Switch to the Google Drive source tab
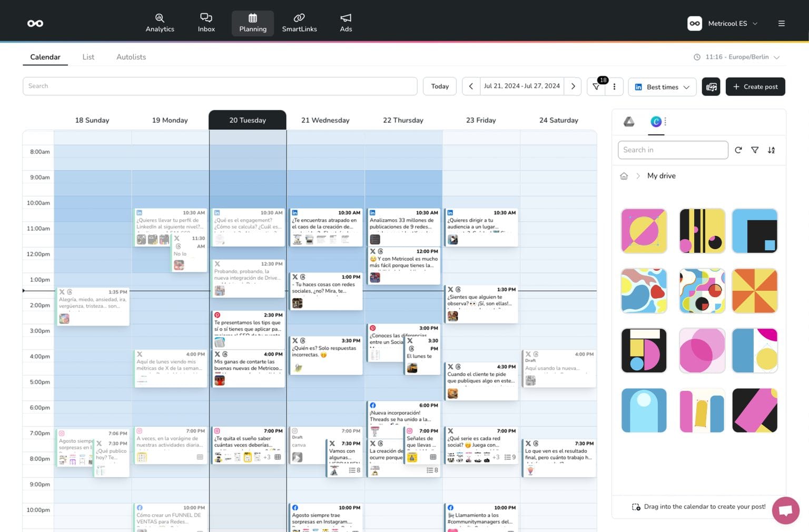809x532 pixels. point(629,122)
